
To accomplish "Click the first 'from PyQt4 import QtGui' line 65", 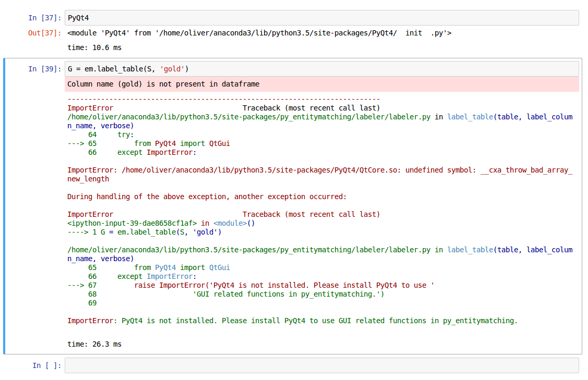I will click(x=182, y=143).
